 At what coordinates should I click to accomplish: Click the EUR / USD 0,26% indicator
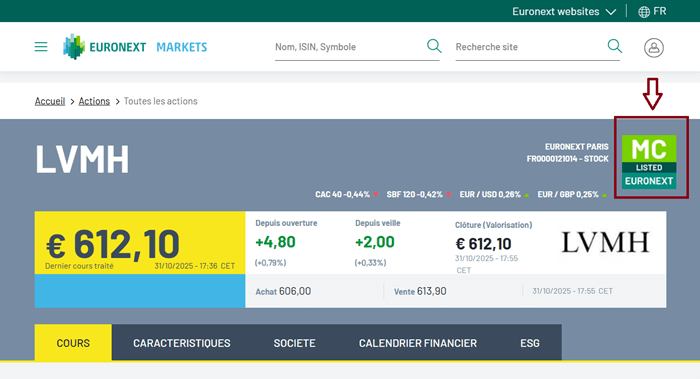pos(494,195)
